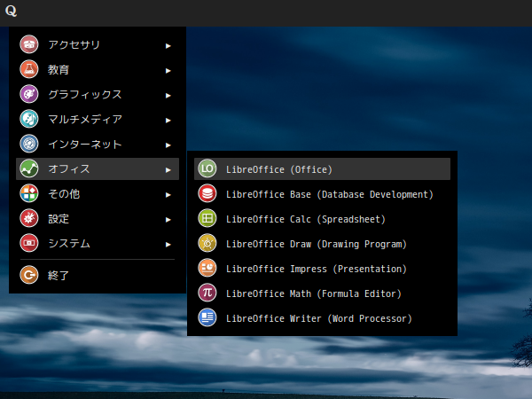Click the 教育 flask icon
532x399 pixels.
pyautogui.click(x=29, y=69)
